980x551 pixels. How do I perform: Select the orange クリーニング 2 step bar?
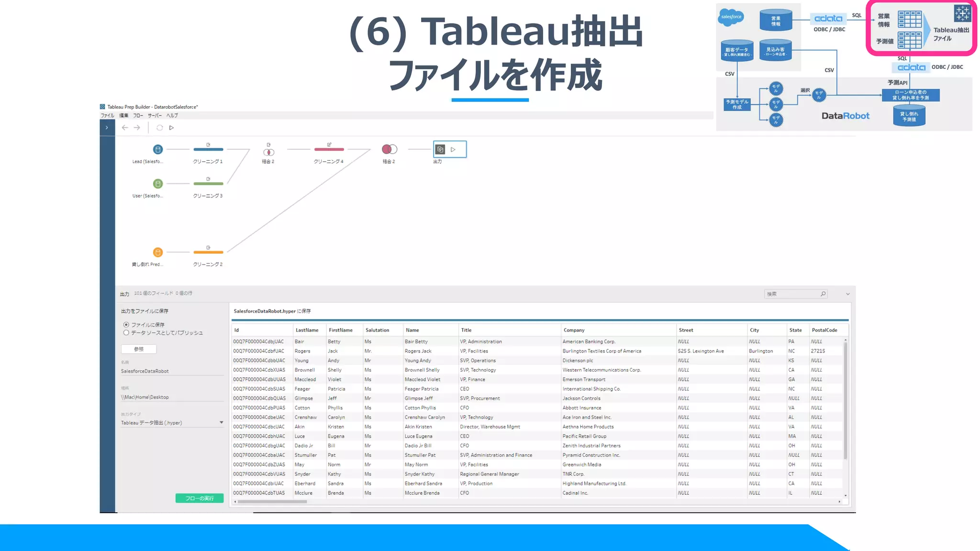208,252
